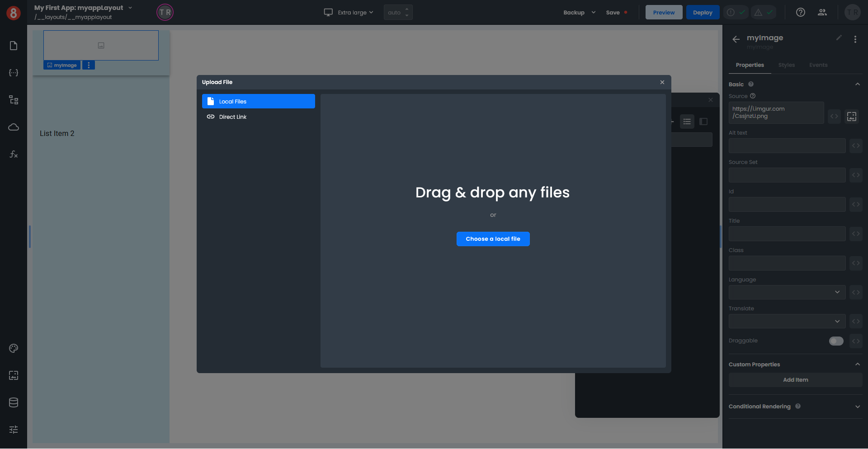The height and width of the screenshot is (449, 868).
Task: Switch to the Styles tab
Action: pos(786,65)
